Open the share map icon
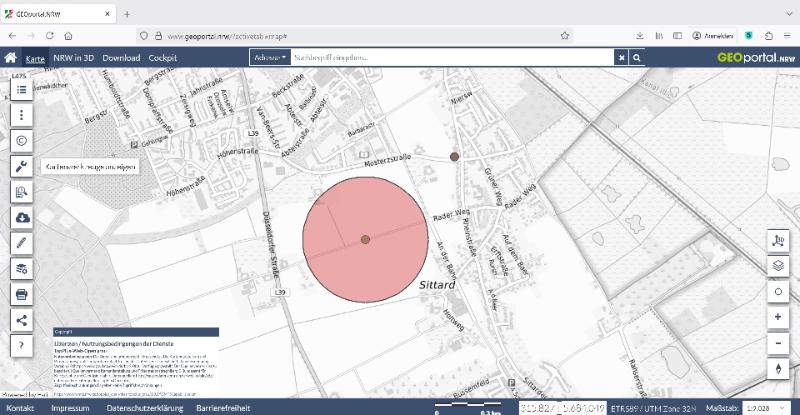The image size is (800, 415). tap(21, 320)
